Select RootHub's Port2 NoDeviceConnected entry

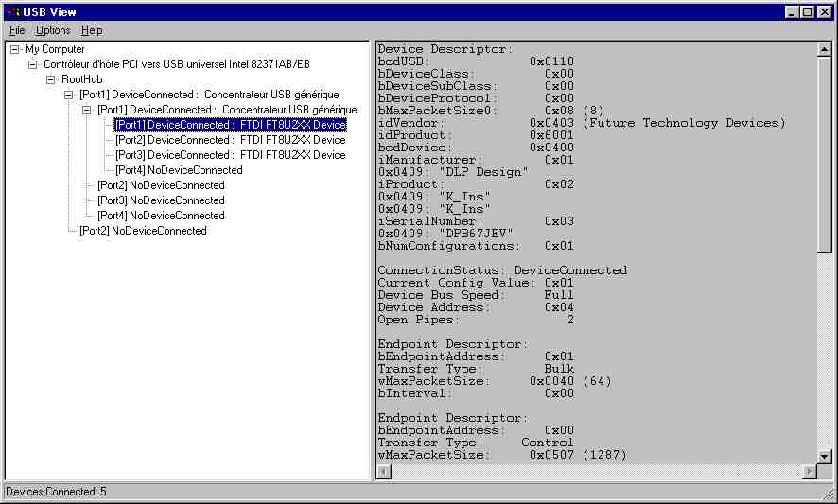tap(143, 231)
